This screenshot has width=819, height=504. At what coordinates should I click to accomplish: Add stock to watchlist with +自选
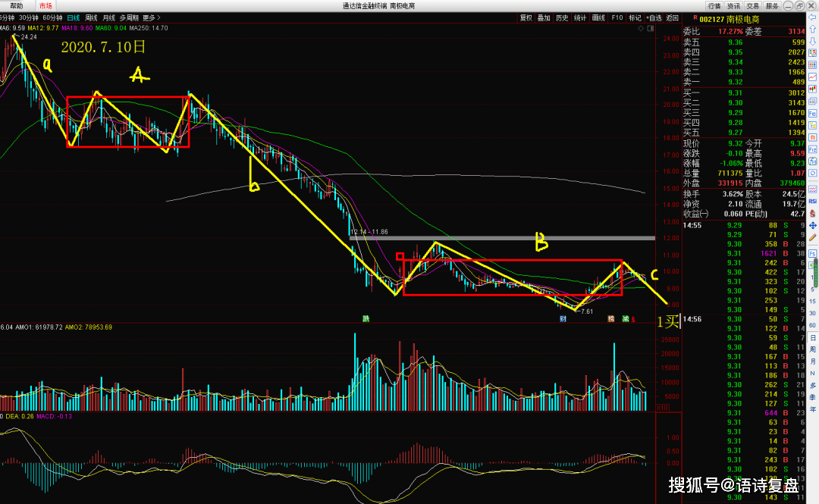coord(653,17)
